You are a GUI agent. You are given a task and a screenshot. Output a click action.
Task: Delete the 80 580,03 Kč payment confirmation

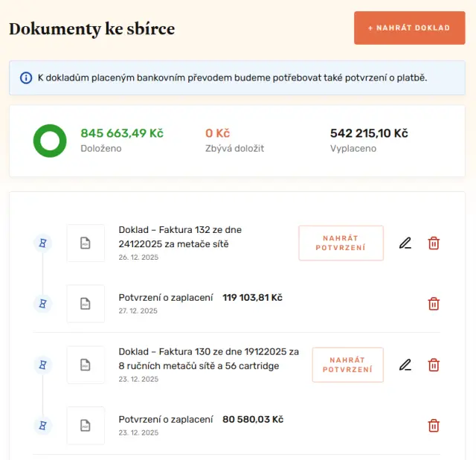coord(434,426)
